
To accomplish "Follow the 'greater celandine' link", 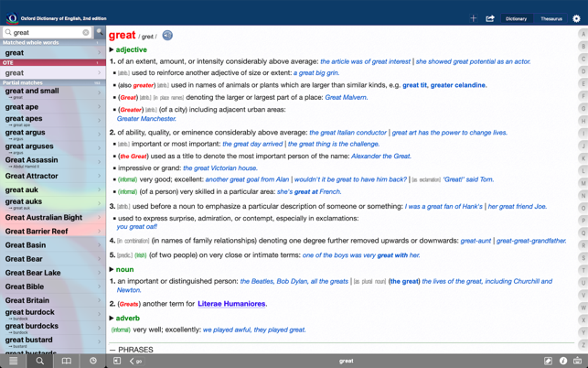I will (x=458, y=85).
